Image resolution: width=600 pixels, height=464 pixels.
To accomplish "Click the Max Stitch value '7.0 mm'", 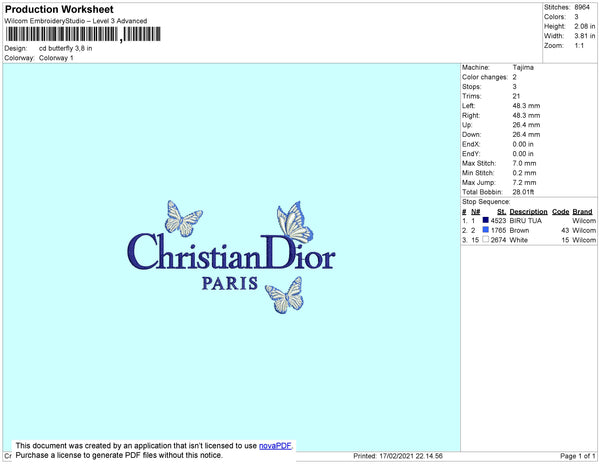I will pos(524,163).
